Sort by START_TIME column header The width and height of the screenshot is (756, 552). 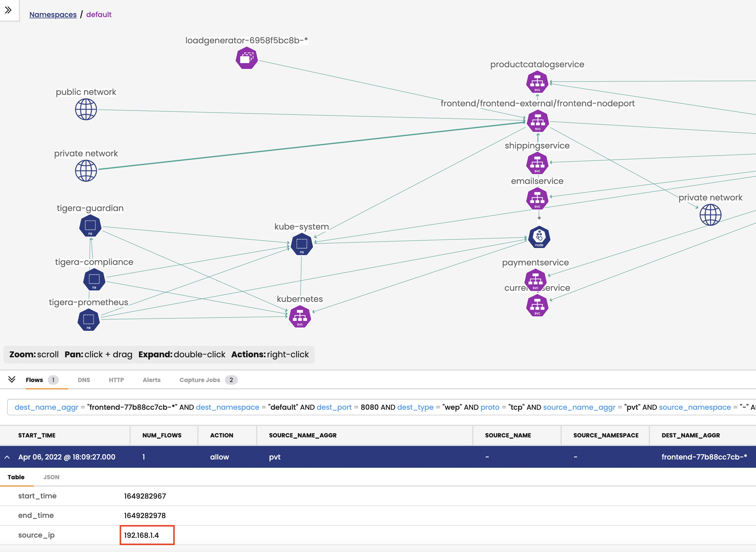tap(37, 435)
